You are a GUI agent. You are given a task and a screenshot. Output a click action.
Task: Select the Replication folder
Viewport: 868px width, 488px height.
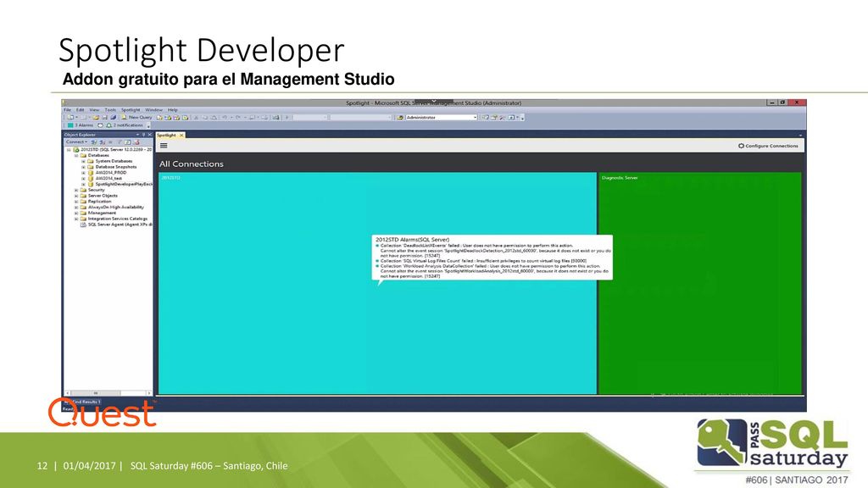tap(96, 202)
